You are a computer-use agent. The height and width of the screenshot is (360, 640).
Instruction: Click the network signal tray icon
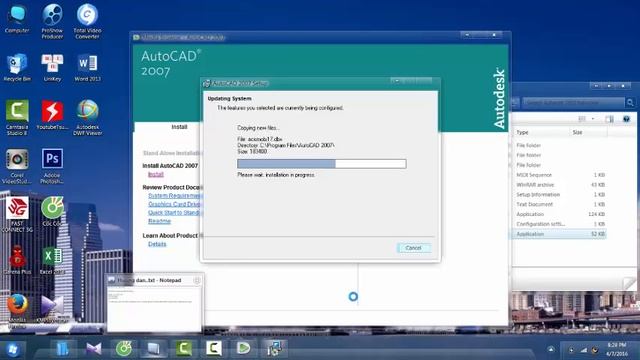click(x=584, y=350)
